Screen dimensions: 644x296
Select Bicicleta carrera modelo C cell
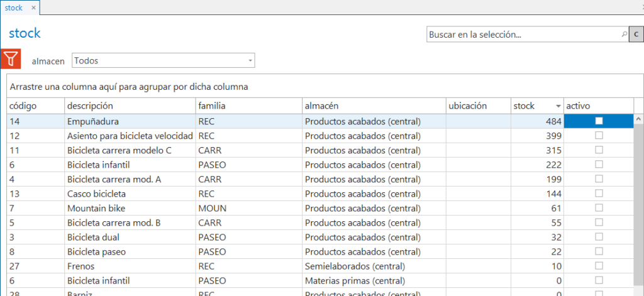point(130,150)
